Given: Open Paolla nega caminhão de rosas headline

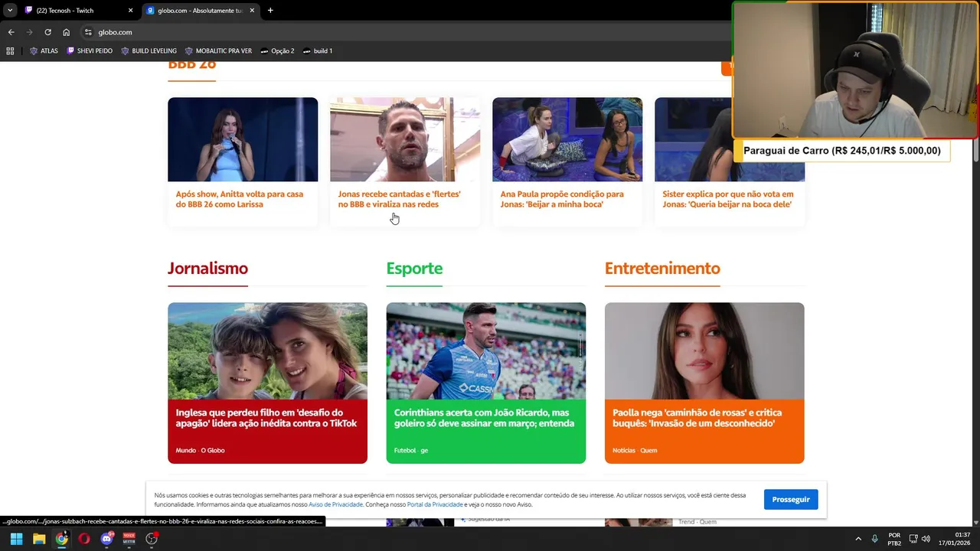Looking at the screenshot, I should point(697,418).
